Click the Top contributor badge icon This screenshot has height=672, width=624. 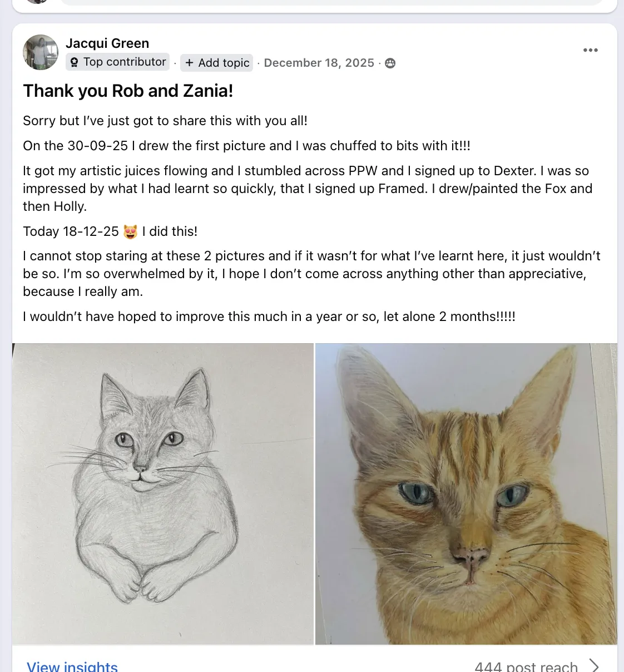75,62
